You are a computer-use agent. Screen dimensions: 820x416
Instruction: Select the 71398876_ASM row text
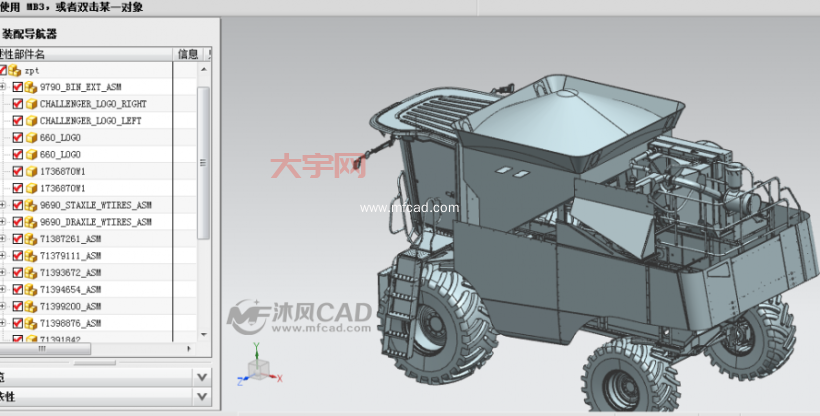point(71,323)
